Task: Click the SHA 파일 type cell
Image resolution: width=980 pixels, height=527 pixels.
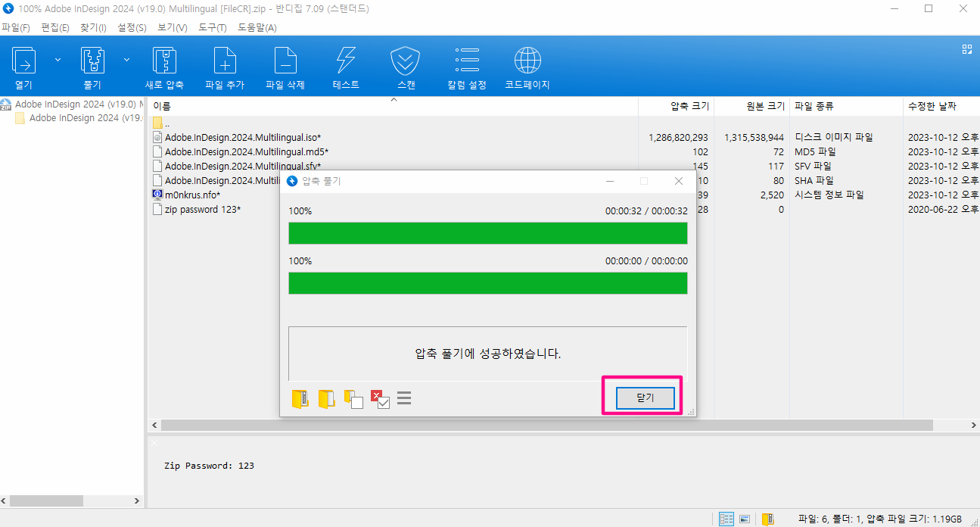Action: [x=814, y=180]
